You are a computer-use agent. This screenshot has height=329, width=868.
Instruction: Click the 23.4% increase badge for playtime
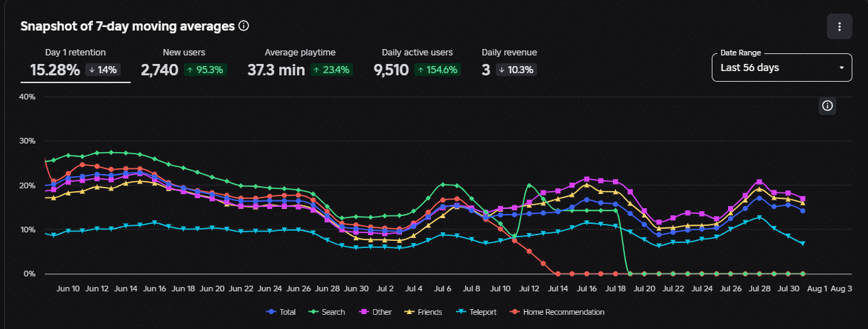tap(332, 70)
